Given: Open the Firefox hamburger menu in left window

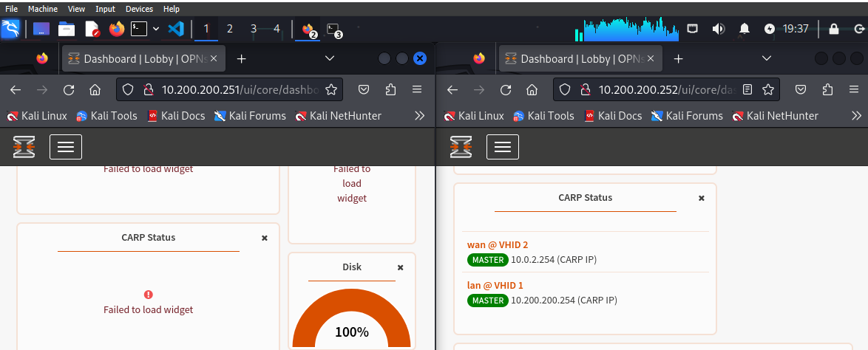Looking at the screenshot, I should [417, 89].
